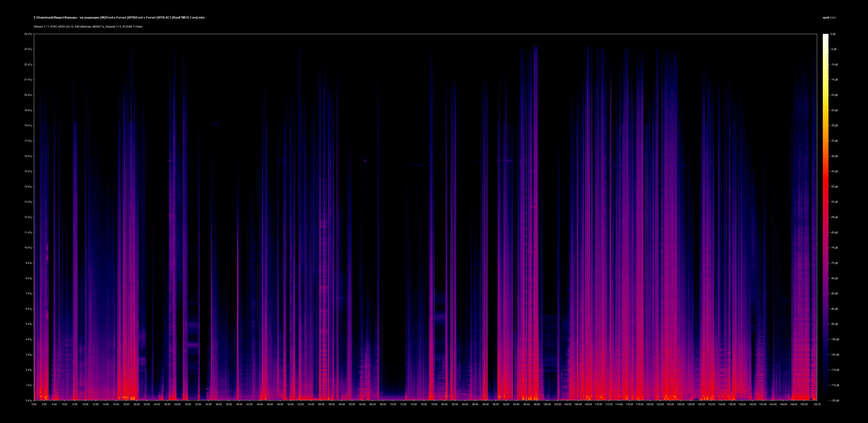Click the 152:35 end time label

(x=817, y=404)
